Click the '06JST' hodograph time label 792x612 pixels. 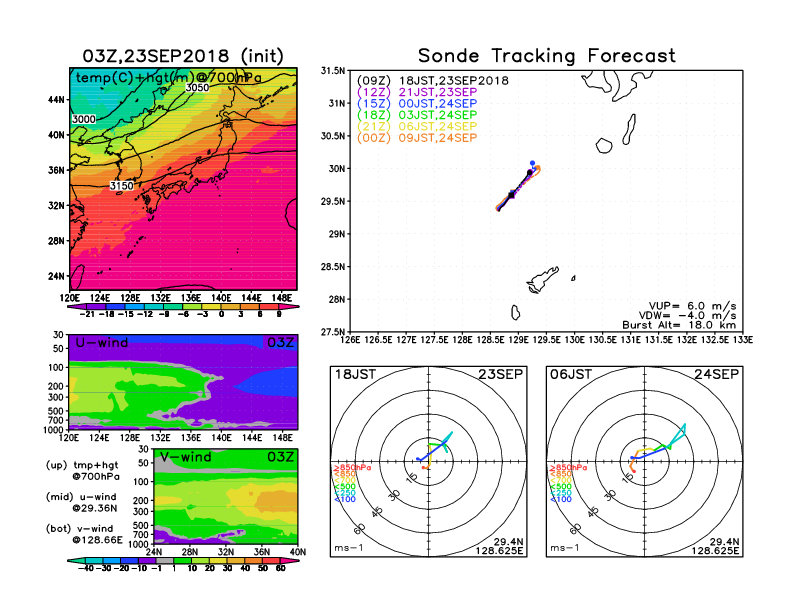pos(571,374)
